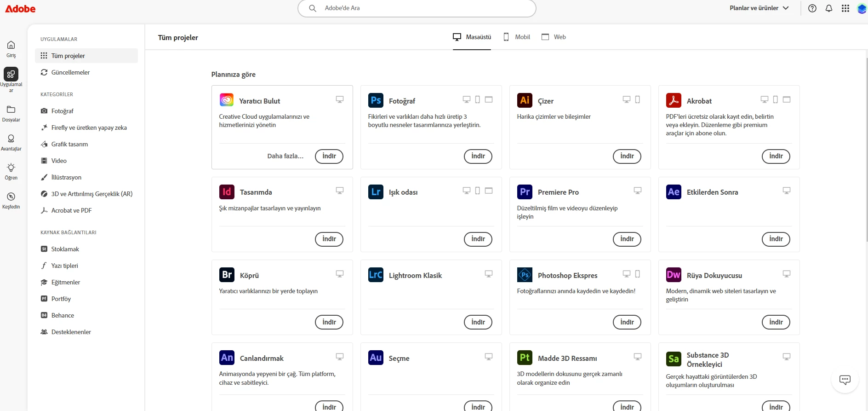Screen dimensions: 868x411
Task: Open the Öğren lightbulb icon
Action: tap(11, 168)
